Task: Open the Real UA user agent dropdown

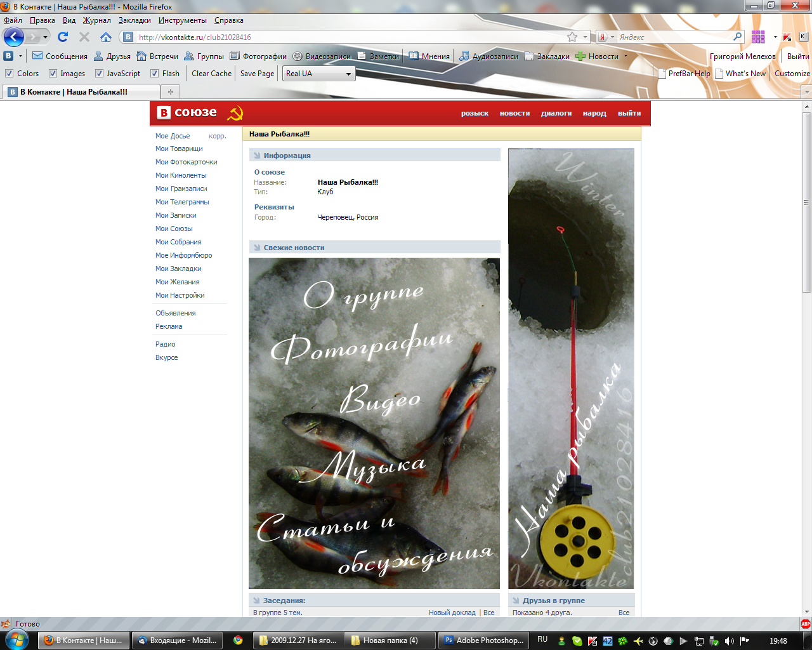Action: (x=318, y=74)
